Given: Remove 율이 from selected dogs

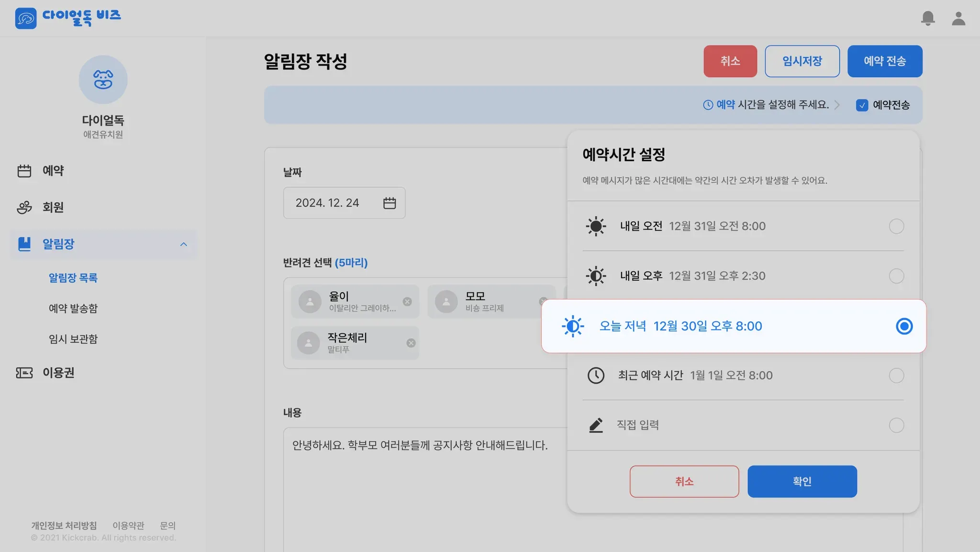Looking at the screenshot, I should 407,301.
